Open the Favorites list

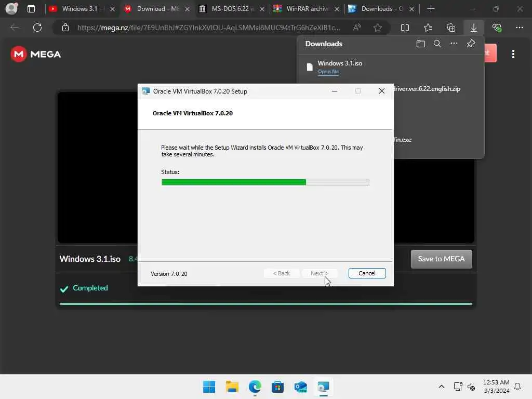pos(428,28)
